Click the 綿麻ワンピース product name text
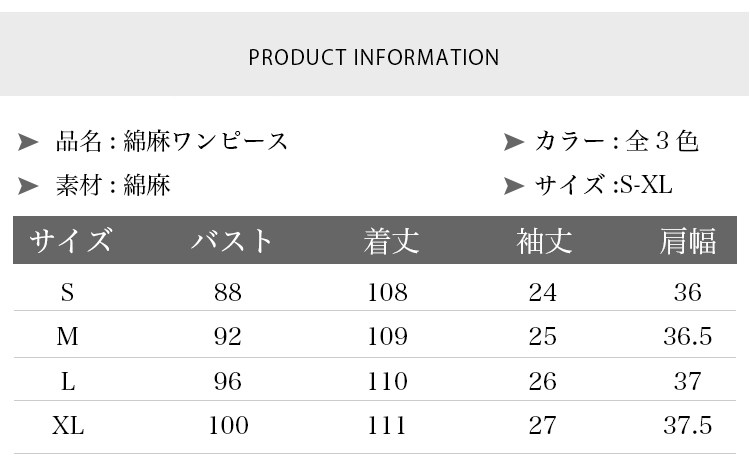Image resolution: width=750 pixels, height=469 pixels. (206, 142)
